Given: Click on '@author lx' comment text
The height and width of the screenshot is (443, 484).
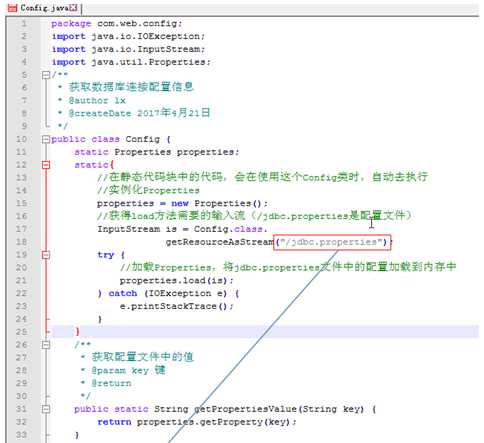Looking at the screenshot, I should pyautogui.click(x=97, y=101).
